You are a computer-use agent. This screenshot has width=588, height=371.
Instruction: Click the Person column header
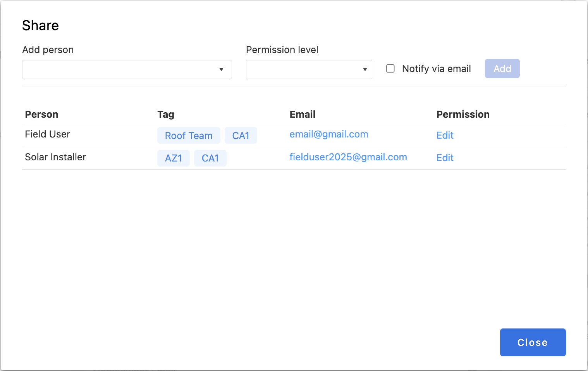41,114
